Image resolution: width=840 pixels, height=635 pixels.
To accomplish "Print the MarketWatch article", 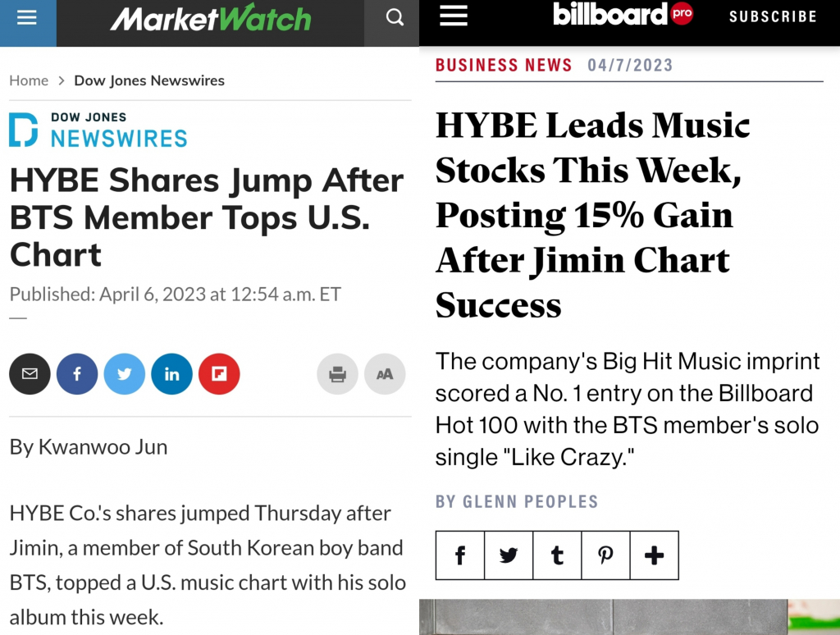I will click(x=337, y=374).
